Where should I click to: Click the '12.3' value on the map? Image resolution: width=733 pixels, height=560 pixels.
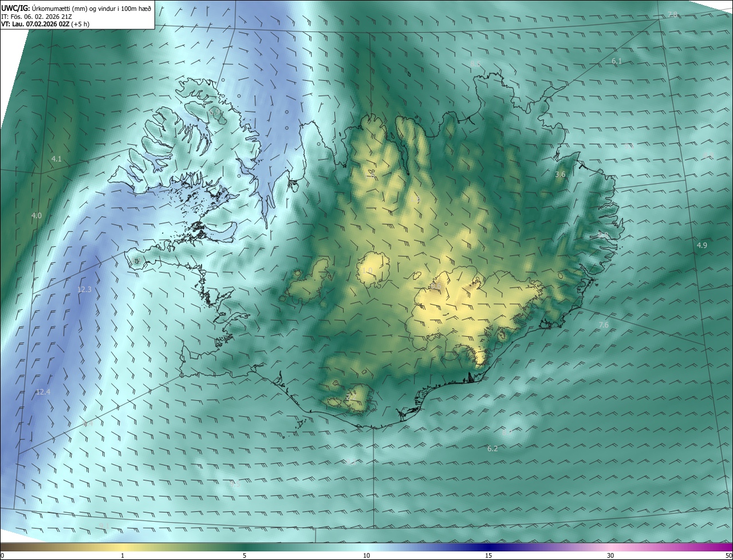tap(84, 290)
